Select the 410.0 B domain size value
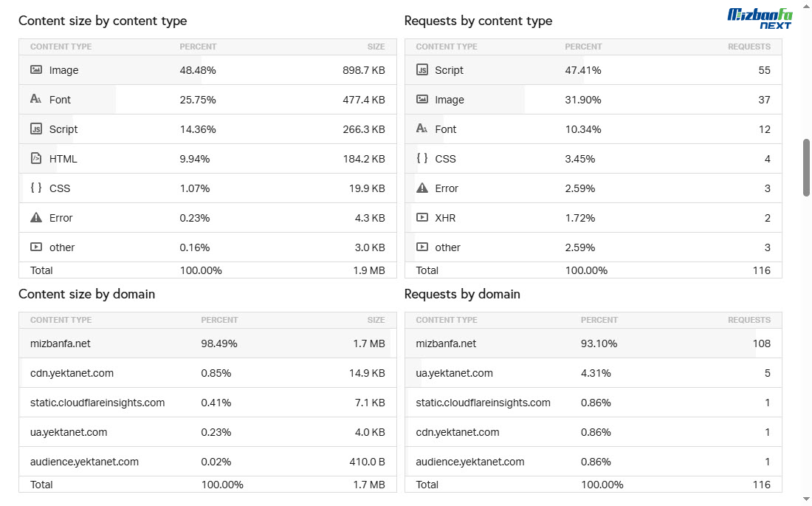Image resolution: width=812 pixels, height=506 pixels. point(367,462)
